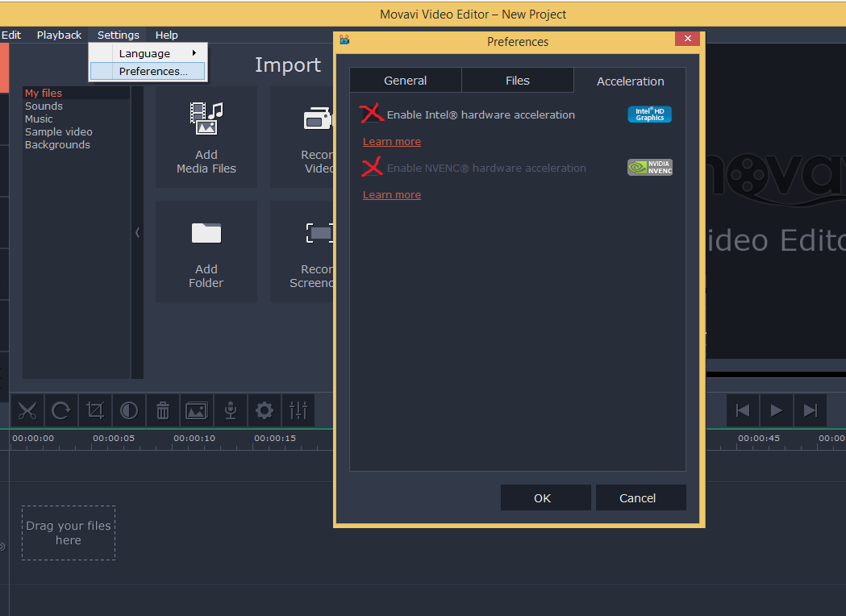Image resolution: width=846 pixels, height=616 pixels.
Task: Open Learn more link under NVENC option
Action: (392, 195)
